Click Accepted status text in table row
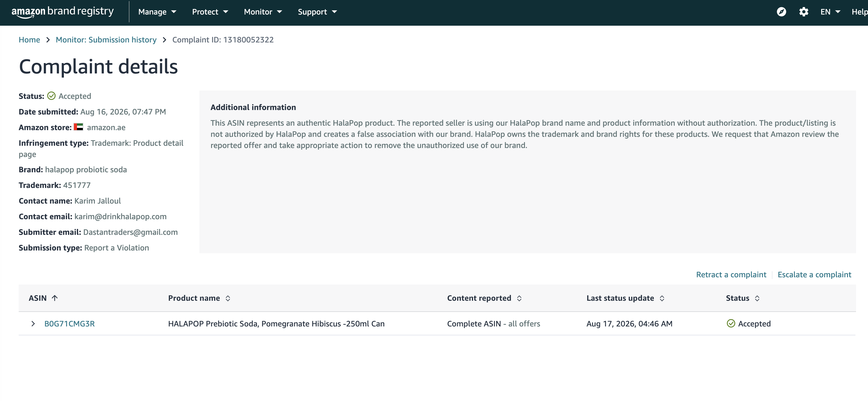Image resolution: width=868 pixels, height=401 pixels. pyautogui.click(x=754, y=323)
